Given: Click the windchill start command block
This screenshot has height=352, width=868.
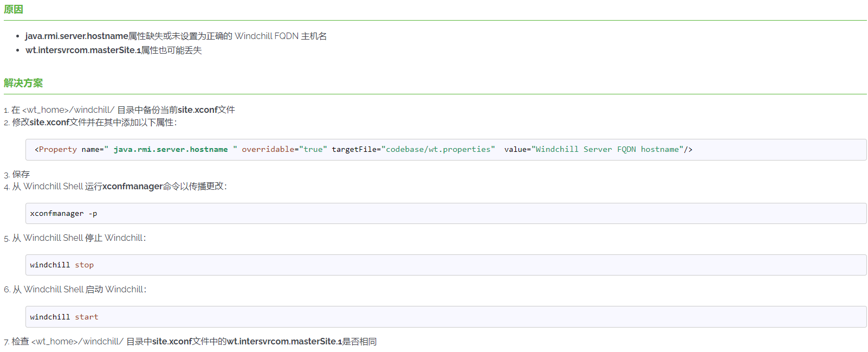Looking at the screenshot, I should (x=64, y=317).
